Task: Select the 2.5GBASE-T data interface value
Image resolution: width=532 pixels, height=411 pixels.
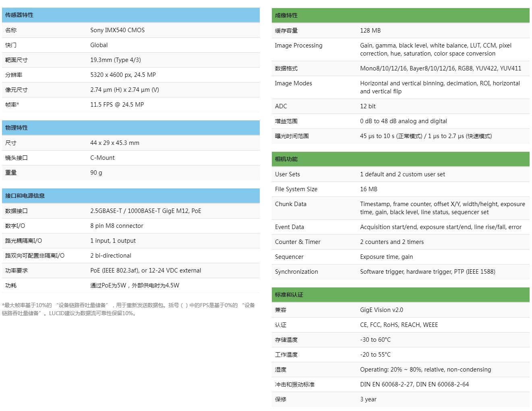Action: coord(145,211)
